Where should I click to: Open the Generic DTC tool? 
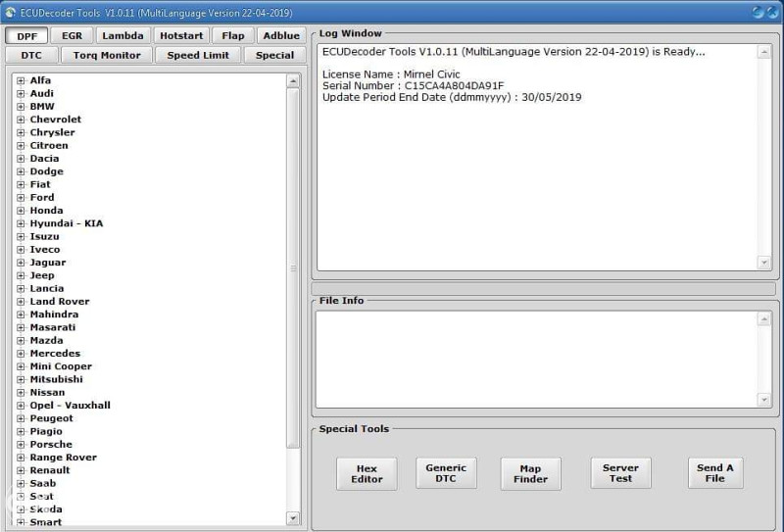tap(446, 472)
